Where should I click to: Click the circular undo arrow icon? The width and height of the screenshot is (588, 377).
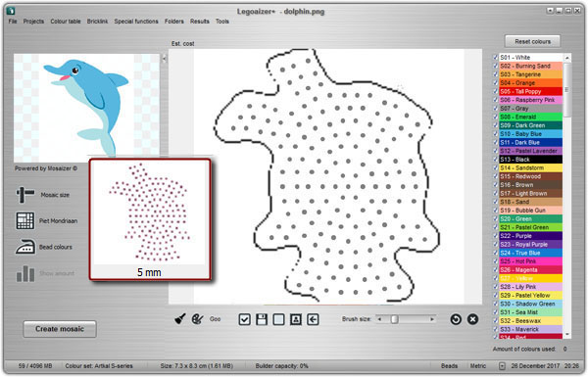[456, 319]
